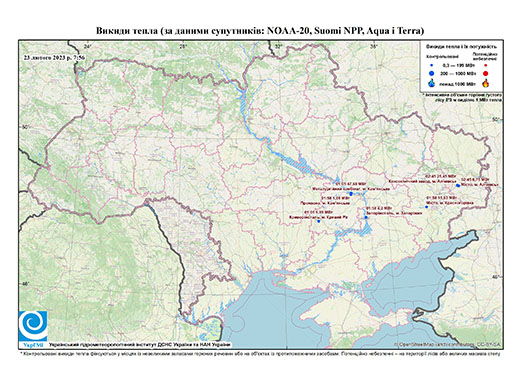Click the large red circle in legend
This screenshot has width=520, height=368.
485,73
